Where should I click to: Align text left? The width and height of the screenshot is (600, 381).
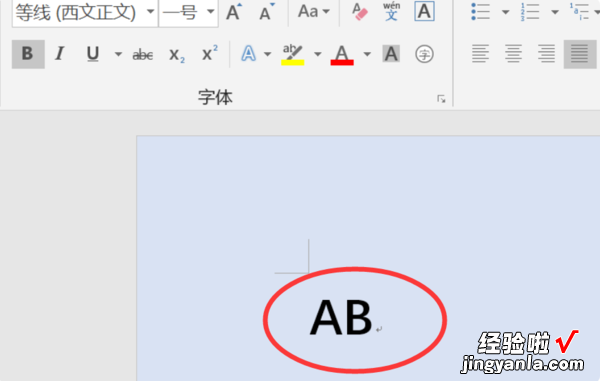tap(481, 54)
